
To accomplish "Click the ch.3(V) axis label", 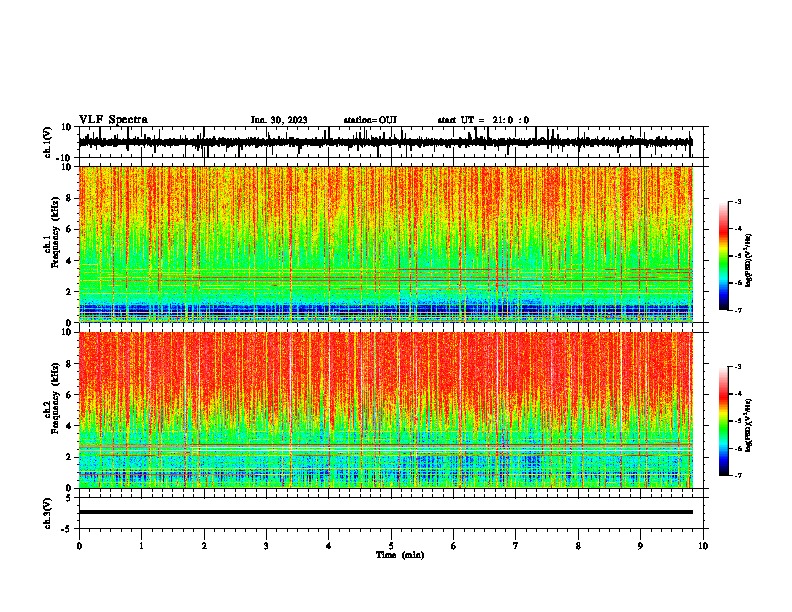I will click(48, 514).
